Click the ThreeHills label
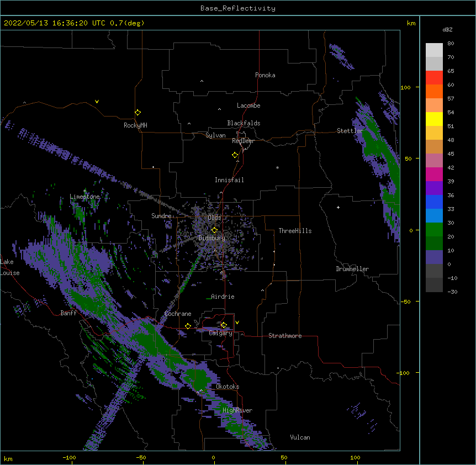Image resolution: width=476 pixels, height=465 pixels. 295,231
